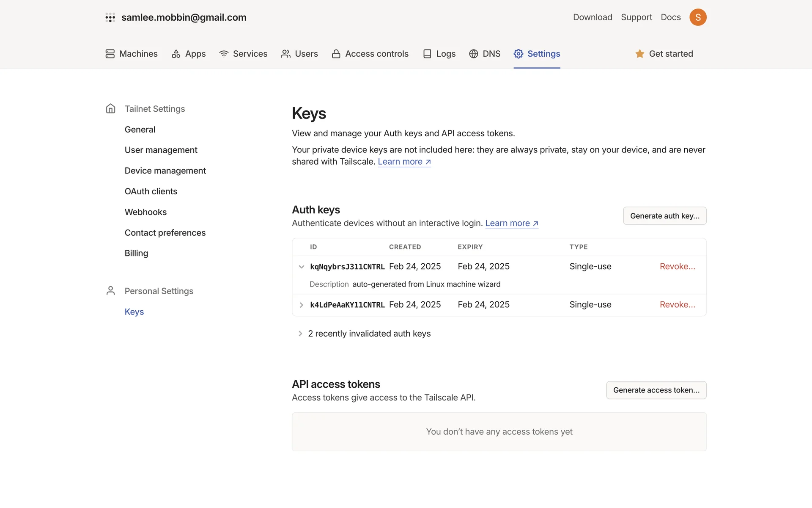
Task: Click Generate auth key button
Action: click(664, 216)
